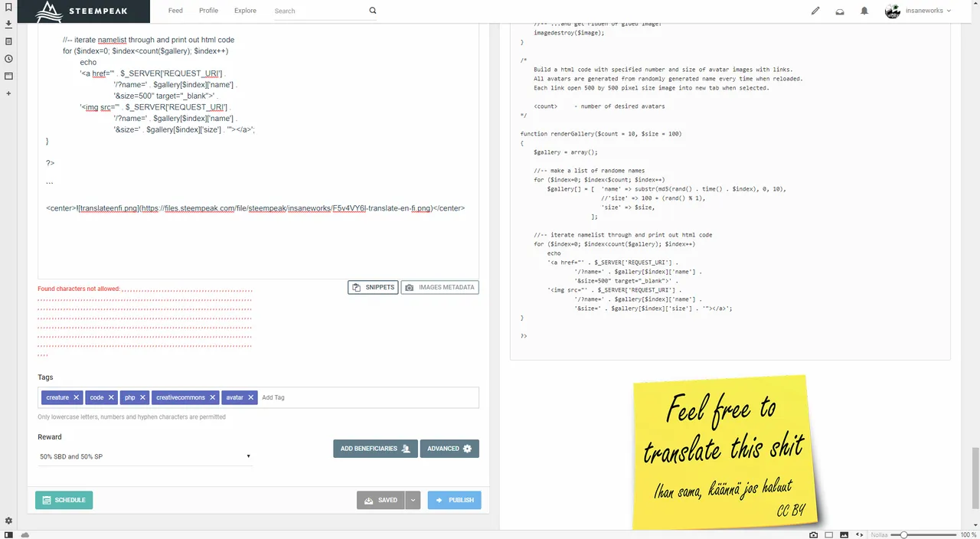Open the notes panel icon in sidebar
Screen dimensions: 980x539
coord(8,41)
